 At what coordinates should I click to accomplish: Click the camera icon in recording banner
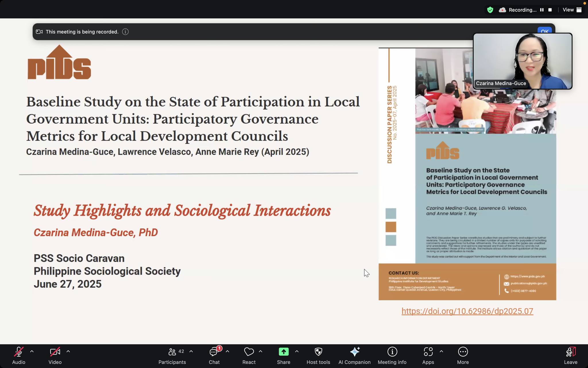pyautogui.click(x=39, y=32)
